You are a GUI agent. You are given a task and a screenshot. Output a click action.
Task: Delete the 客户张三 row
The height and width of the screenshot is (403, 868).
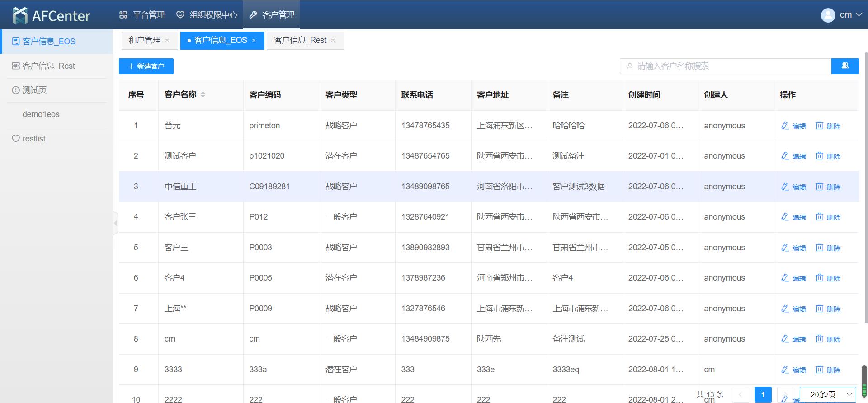pos(828,217)
